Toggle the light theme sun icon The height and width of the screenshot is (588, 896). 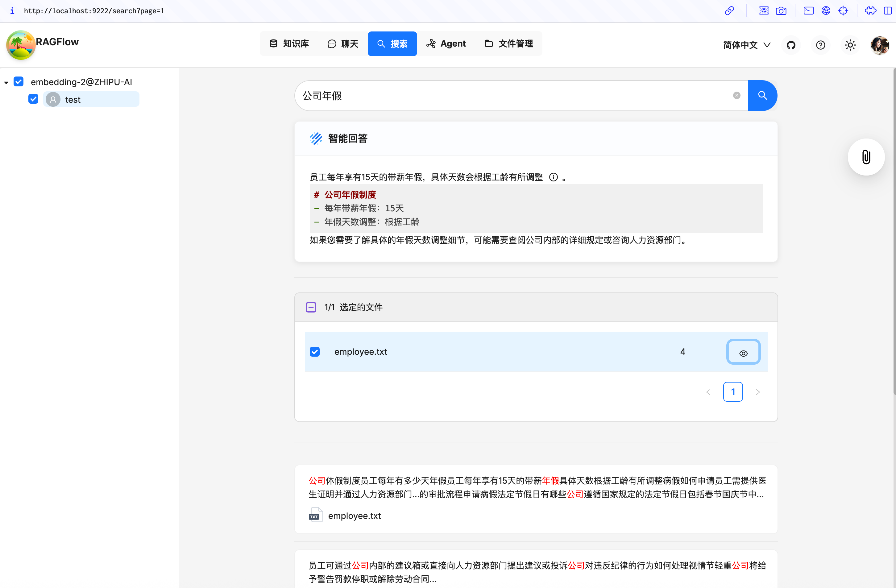850,45
